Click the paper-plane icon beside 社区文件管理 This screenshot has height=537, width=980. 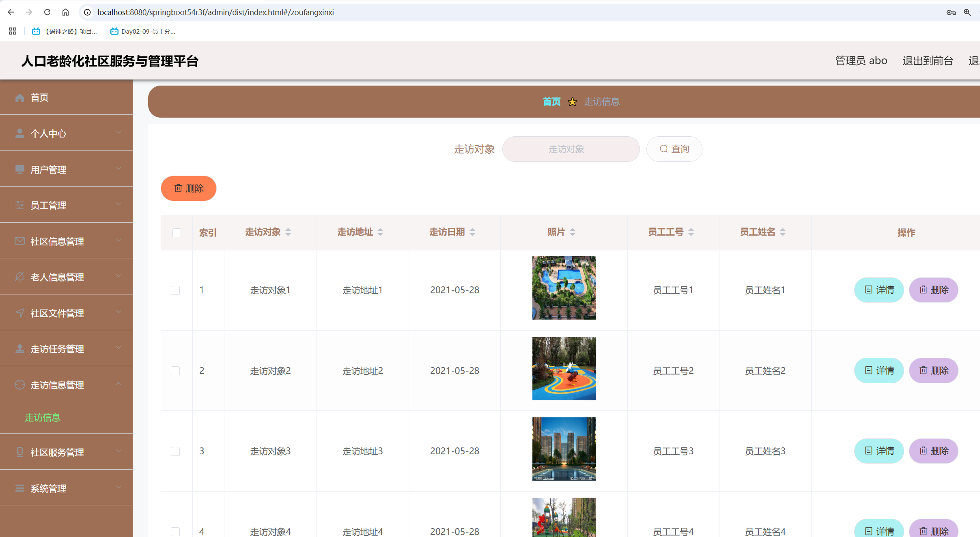pyautogui.click(x=19, y=313)
